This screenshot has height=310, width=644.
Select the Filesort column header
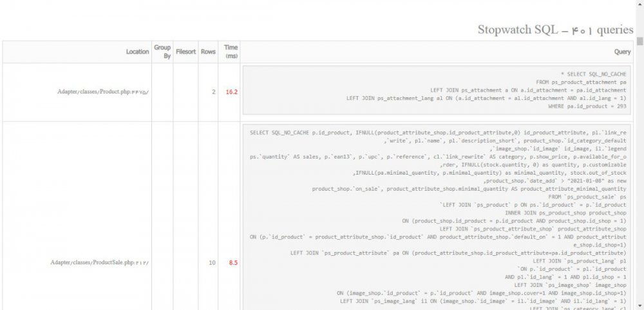coord(185,52)
